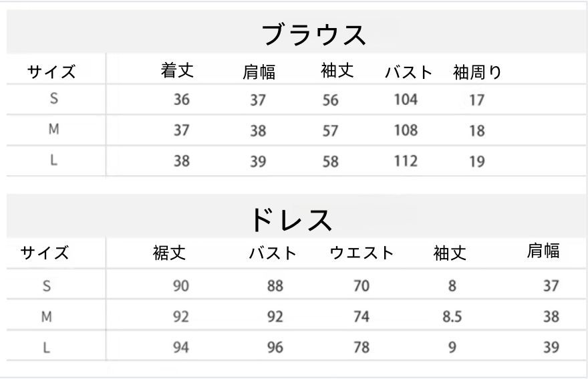Click dress waist value 70
This screenshot has height=379, width=588.
361,286
